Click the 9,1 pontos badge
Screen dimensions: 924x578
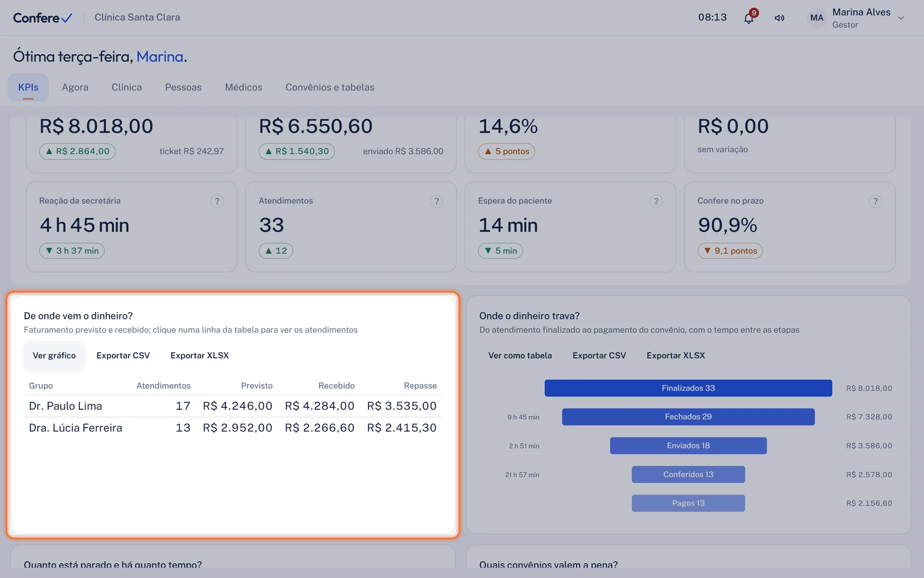click(x=730, y=250)
